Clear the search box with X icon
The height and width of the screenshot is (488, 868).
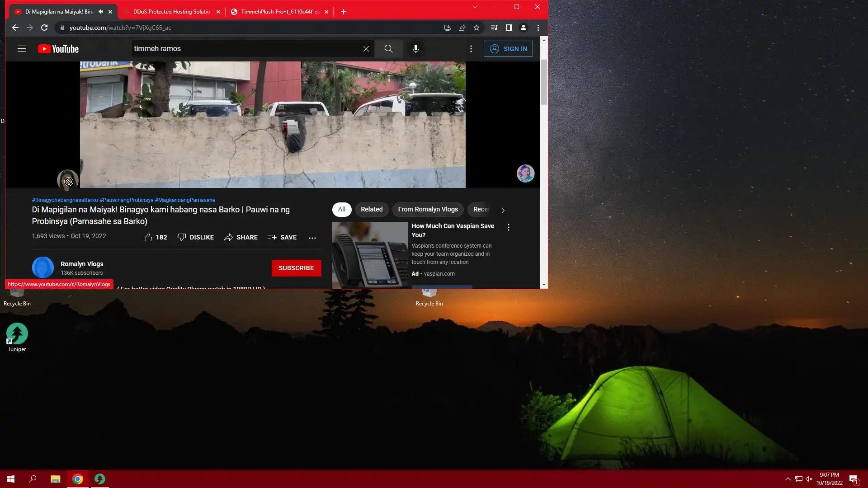(366, 49)
